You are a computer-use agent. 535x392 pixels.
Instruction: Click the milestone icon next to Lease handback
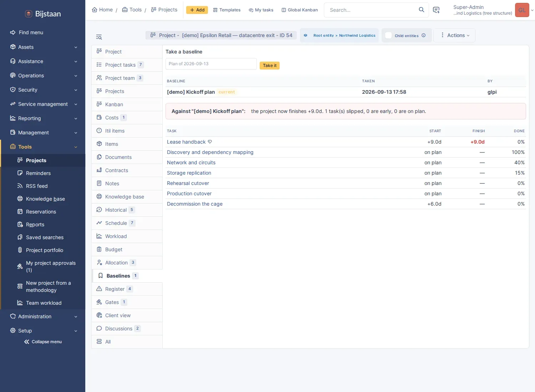(x=210, y=142)
